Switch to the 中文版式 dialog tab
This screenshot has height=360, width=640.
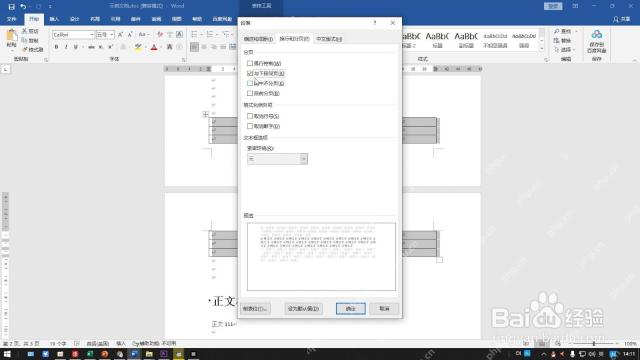(329, 39)
